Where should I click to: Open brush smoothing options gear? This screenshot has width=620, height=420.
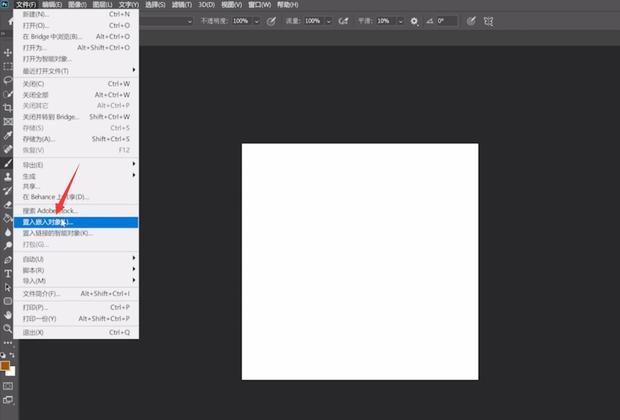click(414, 21)
